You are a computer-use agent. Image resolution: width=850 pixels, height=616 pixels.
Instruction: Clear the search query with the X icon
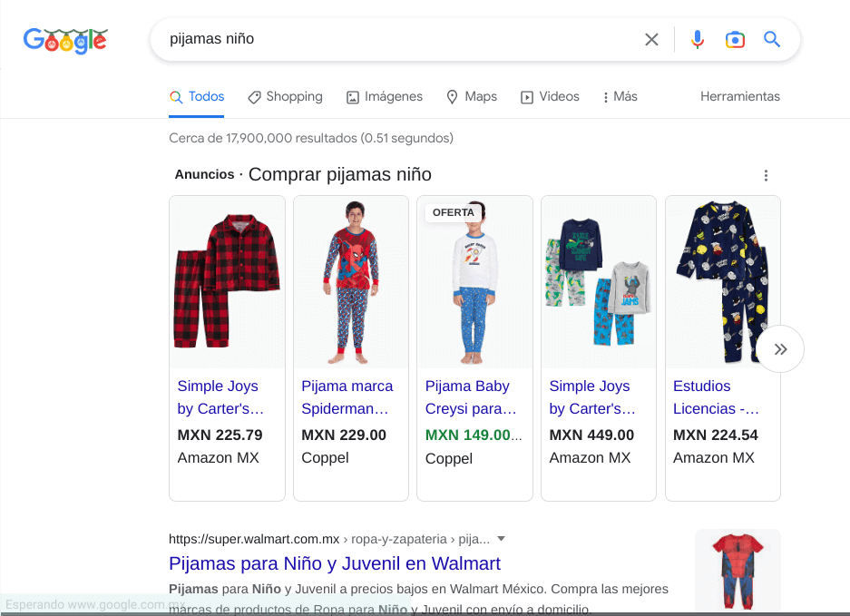pos(651,39)
